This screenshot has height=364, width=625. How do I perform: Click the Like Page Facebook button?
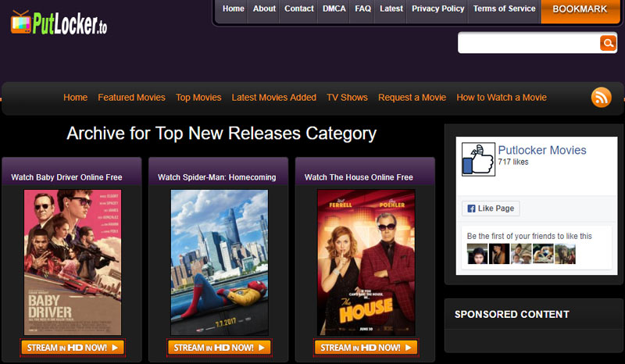click(491, 208)
